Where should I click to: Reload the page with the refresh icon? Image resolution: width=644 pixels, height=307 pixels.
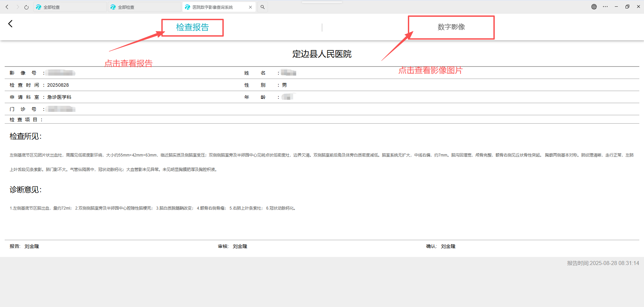tap(26, 7)
